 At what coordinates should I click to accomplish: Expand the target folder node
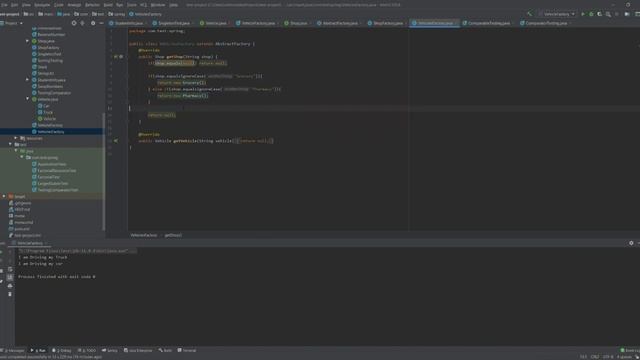click(4, 196)
